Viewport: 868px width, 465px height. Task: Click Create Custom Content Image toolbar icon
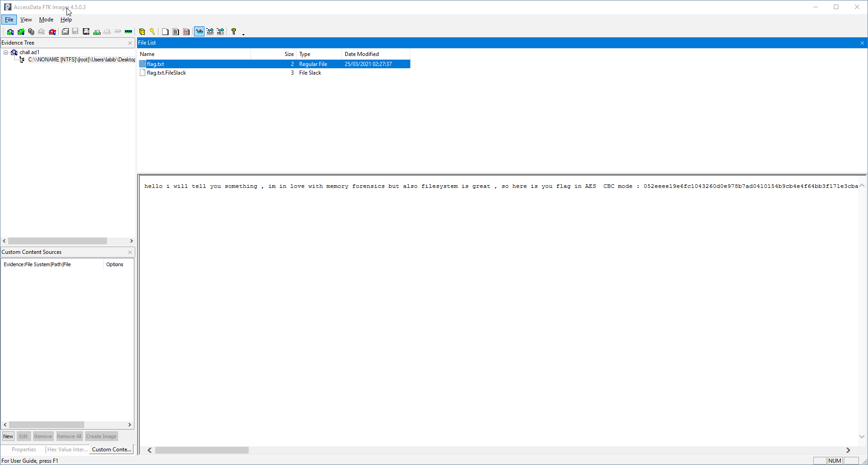tap(107, 32)
